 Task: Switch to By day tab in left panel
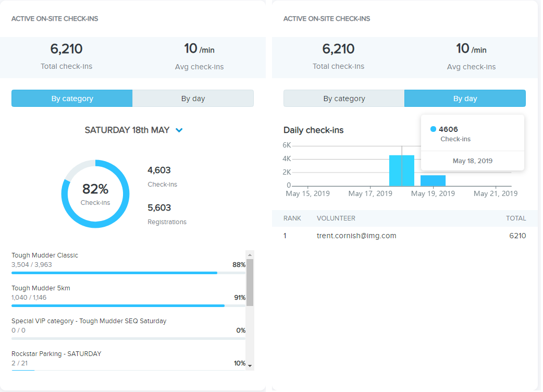tap(193, 99)
